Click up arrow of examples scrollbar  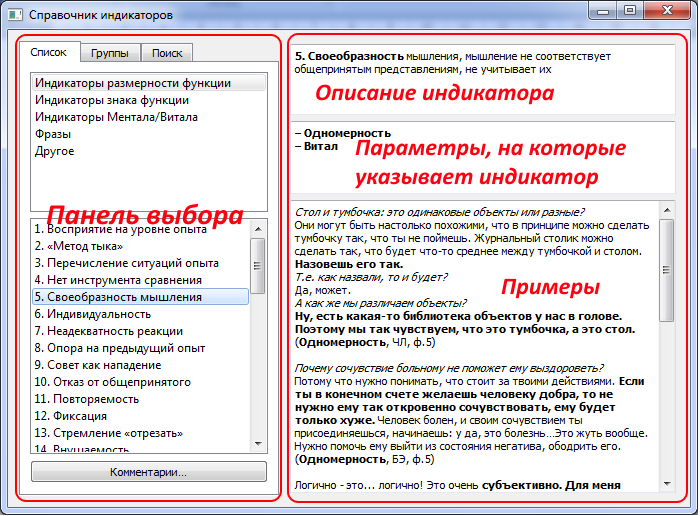(667, 209)
